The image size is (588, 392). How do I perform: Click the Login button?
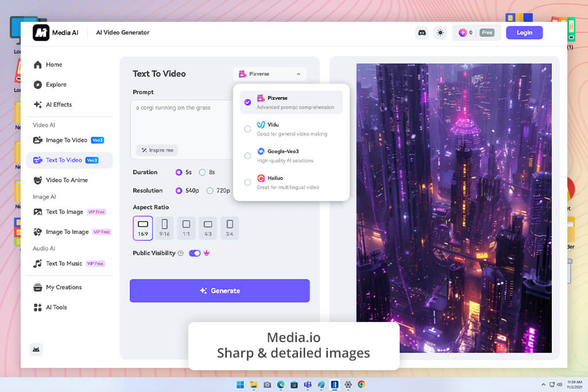coord(524,33)
